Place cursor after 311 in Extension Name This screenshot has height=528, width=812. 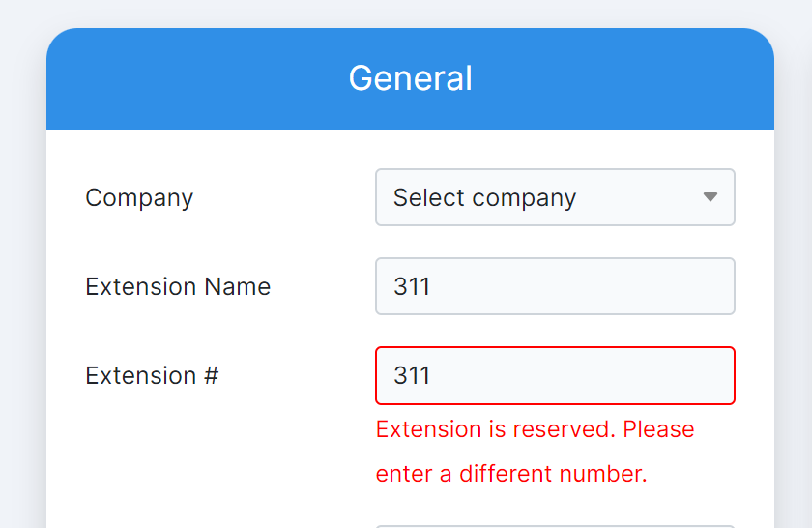coord(432,286)
